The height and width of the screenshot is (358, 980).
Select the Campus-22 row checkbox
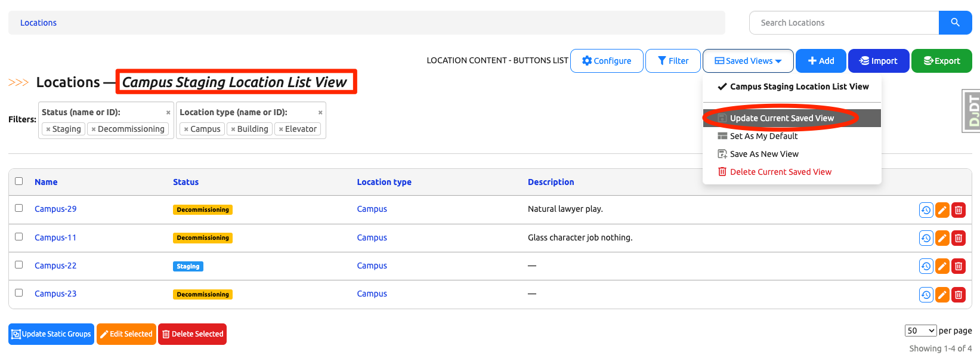tap(19, 265)
